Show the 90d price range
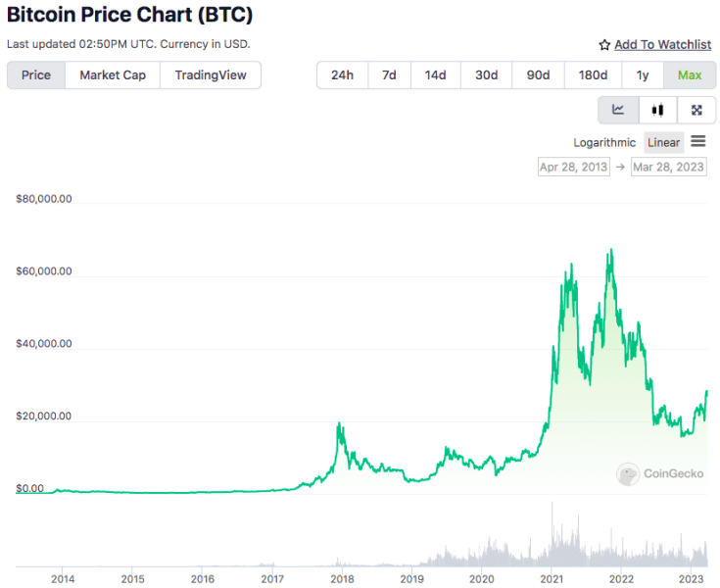 click(538, 75)
